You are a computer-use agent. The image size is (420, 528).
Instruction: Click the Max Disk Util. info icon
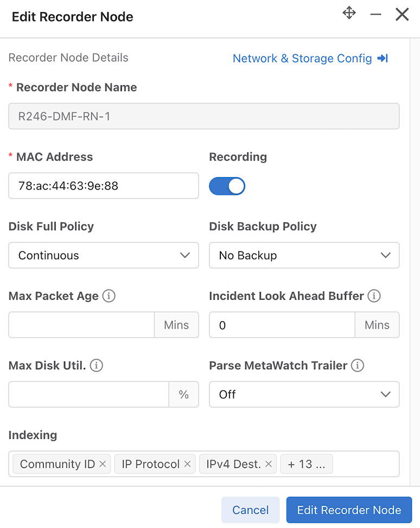(x=96, y=366)
